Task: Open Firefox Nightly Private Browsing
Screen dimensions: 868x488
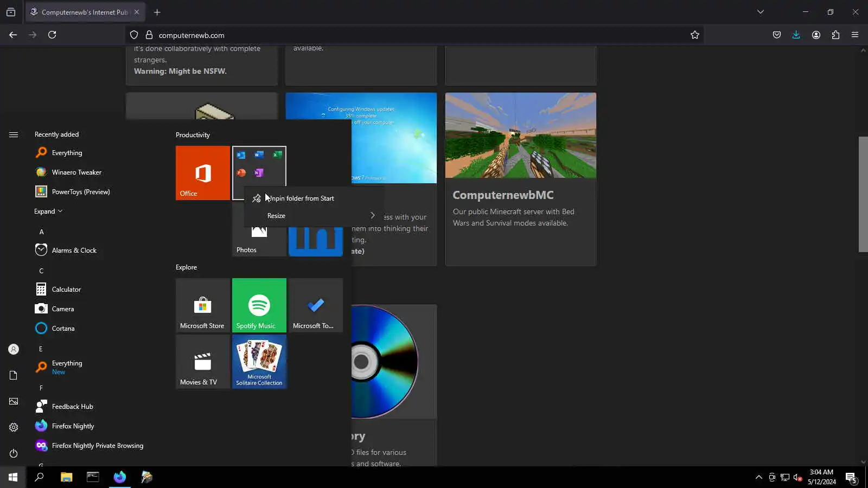Action: pyautogui.click(x=98, y=446)
